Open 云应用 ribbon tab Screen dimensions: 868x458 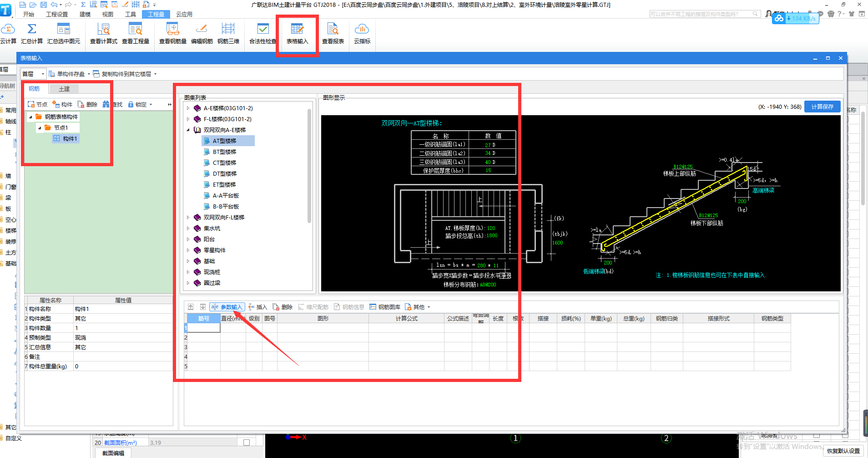point(184,14)
